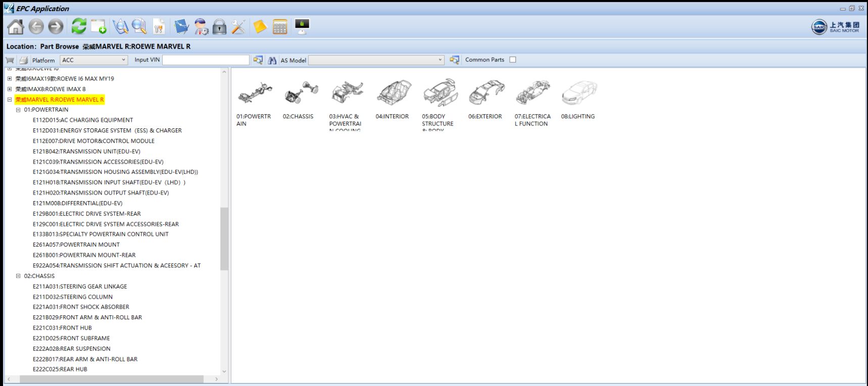Open the shopping cart icon
This screenshot has height=386, width=868.
click(x=10, y=60)
